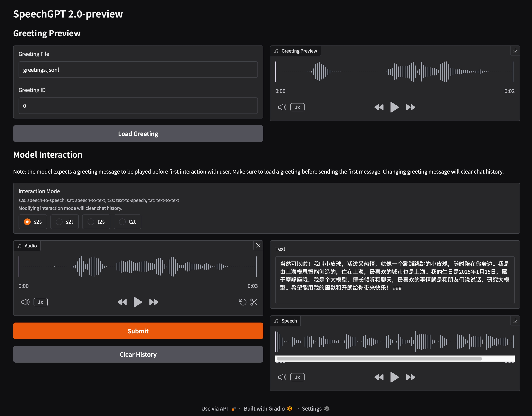The width and height of the screenshot is (532, 416).
Task: Click Load Greeting button
Action: click(138, 134)
